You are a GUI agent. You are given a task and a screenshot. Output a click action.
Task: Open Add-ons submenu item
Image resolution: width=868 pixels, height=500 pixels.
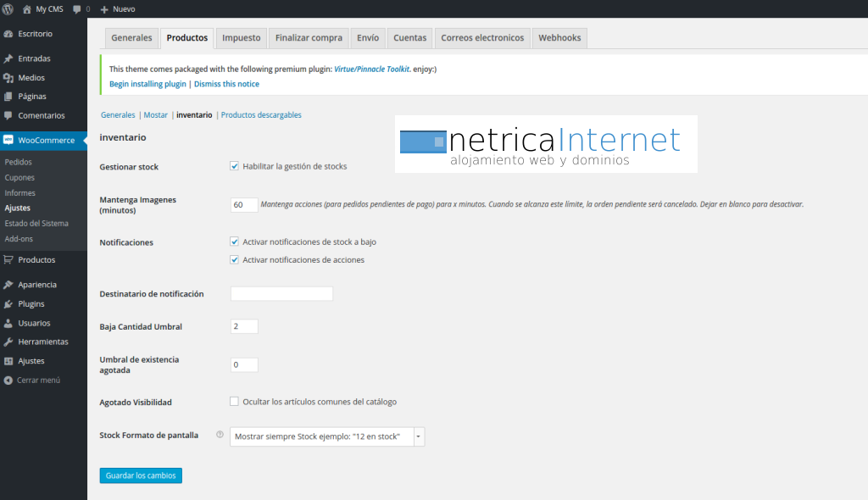coord(19,239)
